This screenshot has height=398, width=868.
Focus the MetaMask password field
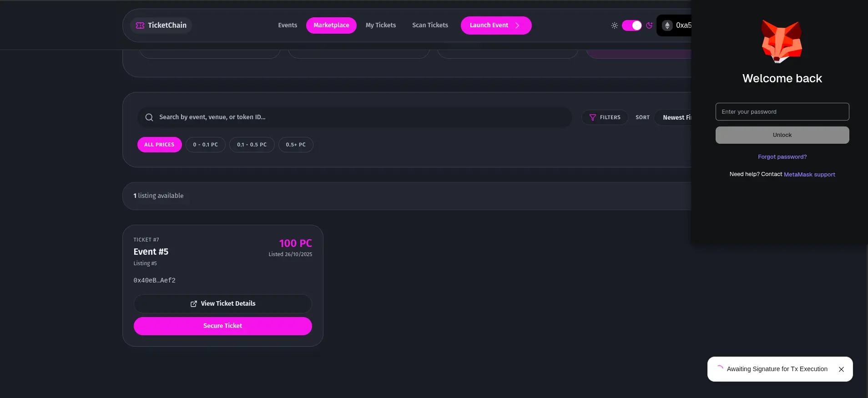point(782,112)
